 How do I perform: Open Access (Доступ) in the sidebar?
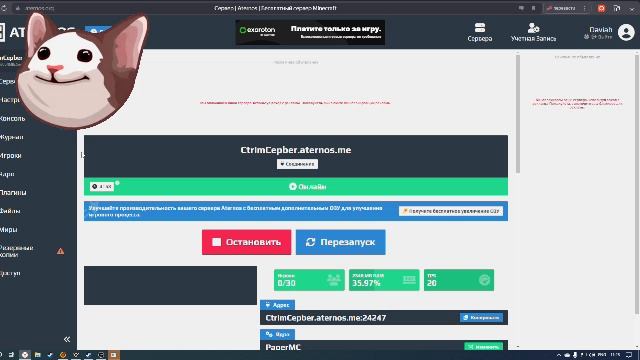point(10,273)
